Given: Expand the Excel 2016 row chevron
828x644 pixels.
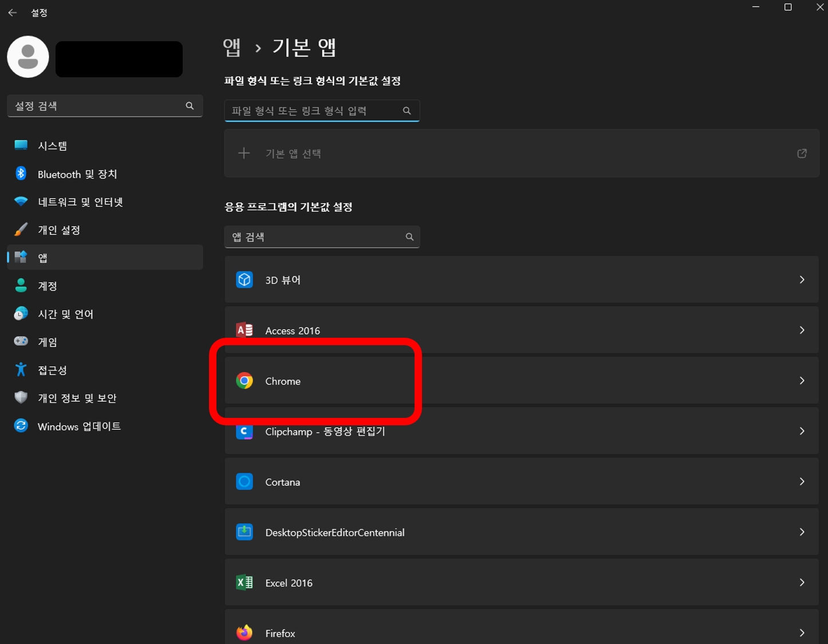Looking at the screenshot, I should point(802,582).
